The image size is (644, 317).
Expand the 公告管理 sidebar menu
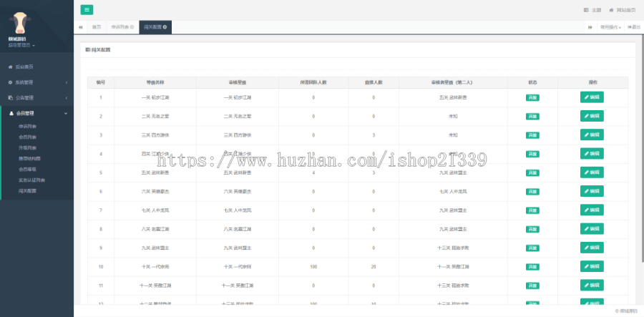[x=37, y=98]
